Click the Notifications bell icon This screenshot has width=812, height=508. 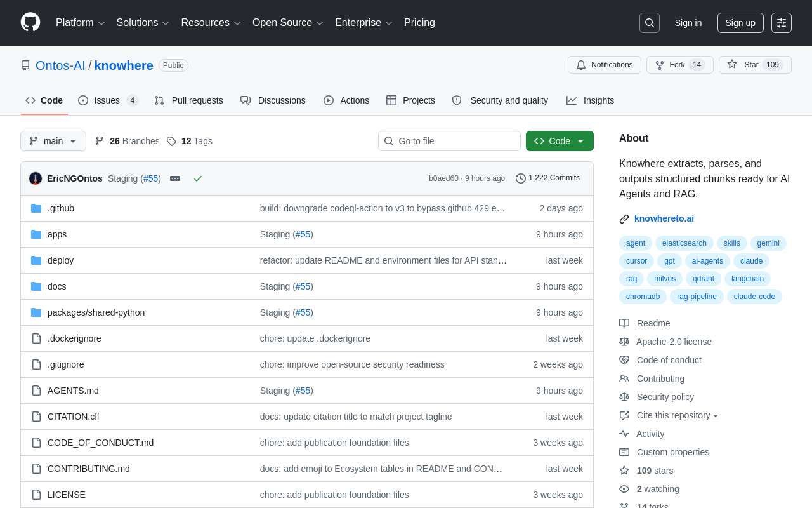[581, 65]
